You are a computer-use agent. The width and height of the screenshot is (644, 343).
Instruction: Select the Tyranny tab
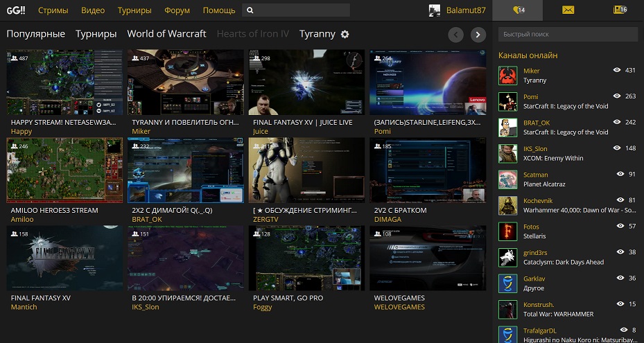click(x=317, y=34)
